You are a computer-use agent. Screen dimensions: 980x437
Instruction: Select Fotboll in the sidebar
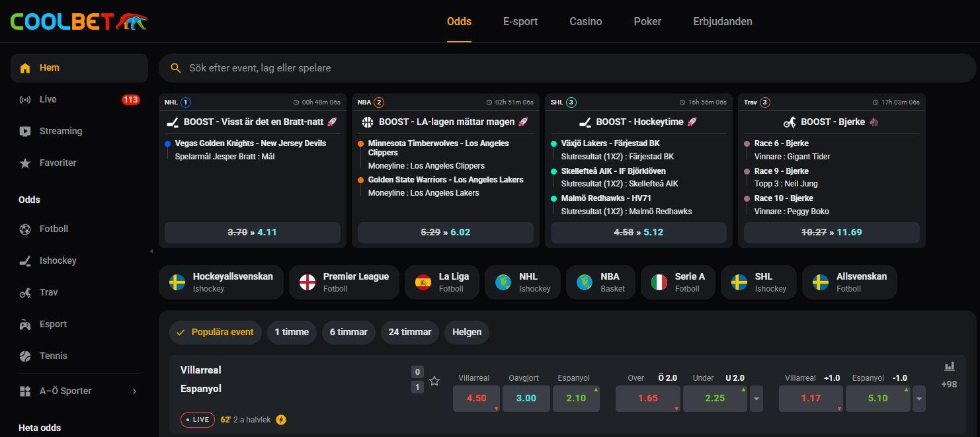79,229
